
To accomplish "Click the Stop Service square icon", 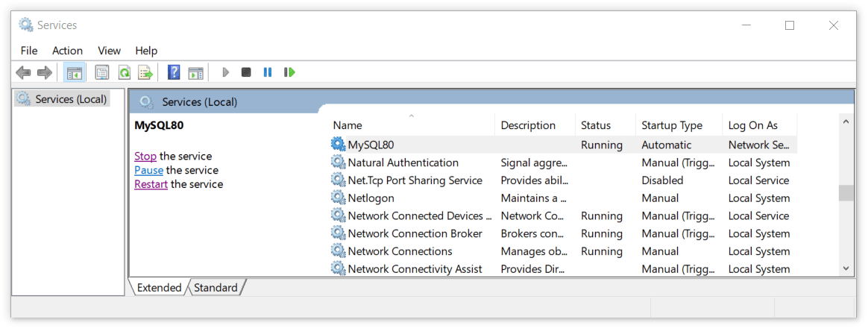I will (x=246, y=72).
